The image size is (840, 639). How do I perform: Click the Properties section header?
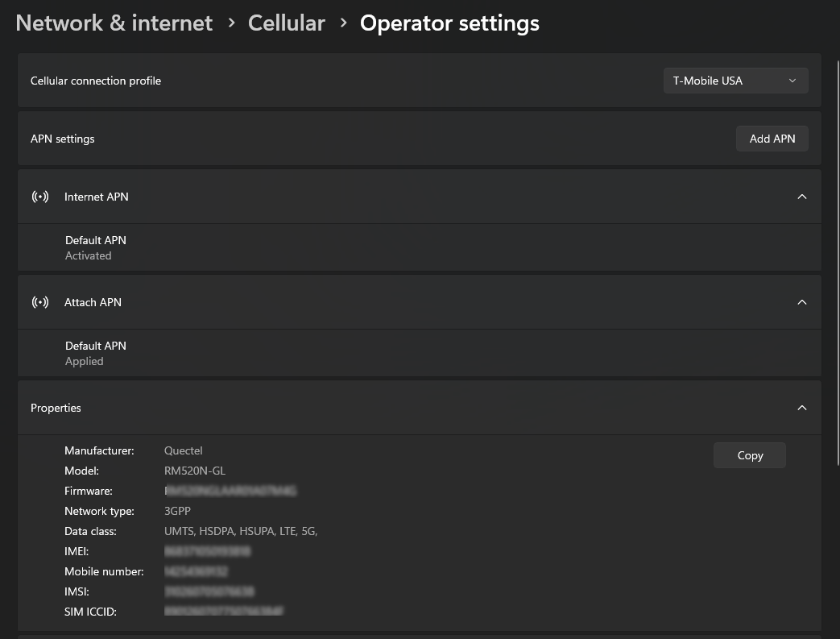click(x=56, y=408)
